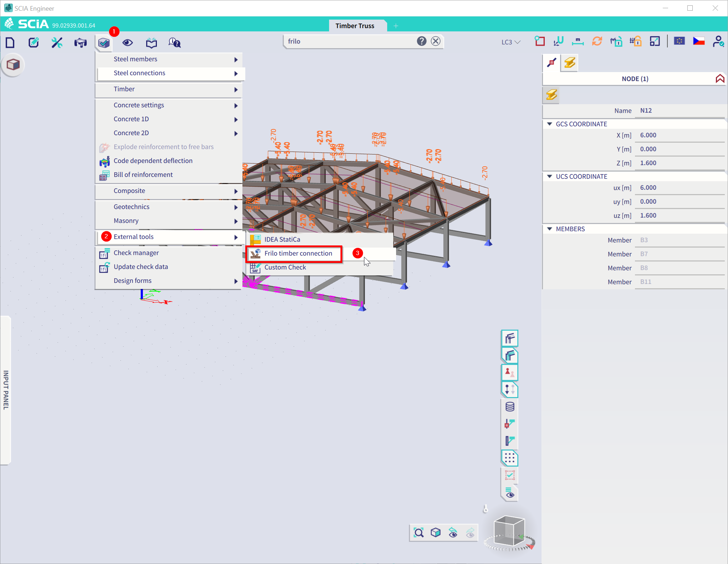The image size is (728, 564).
Task: Toggle the visibility eye in view bar
Action: click(510, 493)
